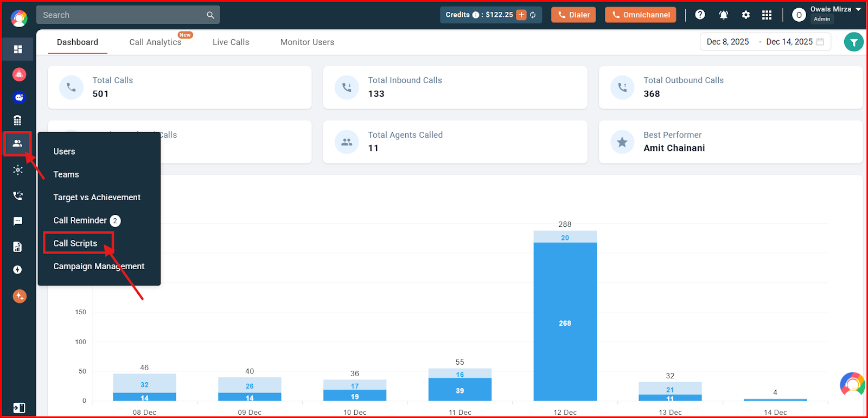
Task: Open the dial pad phone sidebar icon
Action: click(17, 121)
